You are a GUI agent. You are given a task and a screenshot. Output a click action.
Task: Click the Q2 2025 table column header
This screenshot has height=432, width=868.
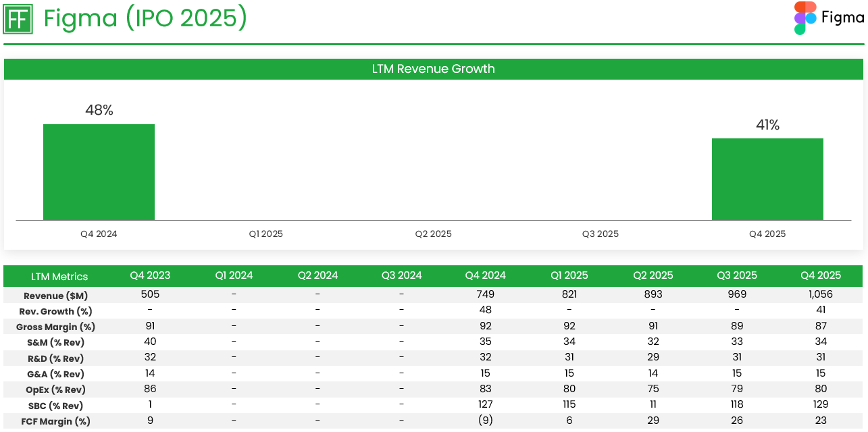[653, 275]
